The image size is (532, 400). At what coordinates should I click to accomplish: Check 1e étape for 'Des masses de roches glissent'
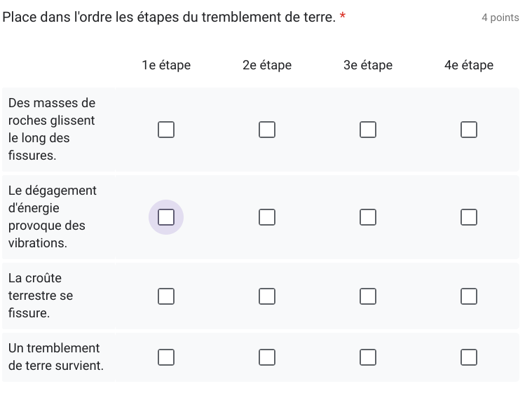pyautogui.click(x=166, y=130)
